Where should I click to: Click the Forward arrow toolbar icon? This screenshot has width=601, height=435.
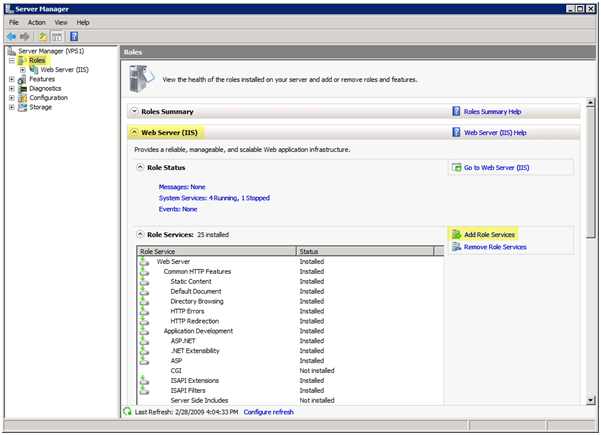pos(25,36)
